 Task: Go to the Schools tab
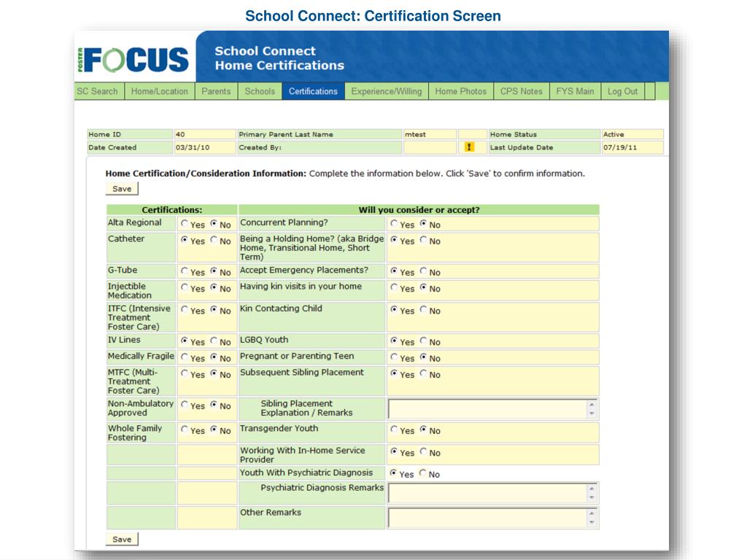[260, 91]
